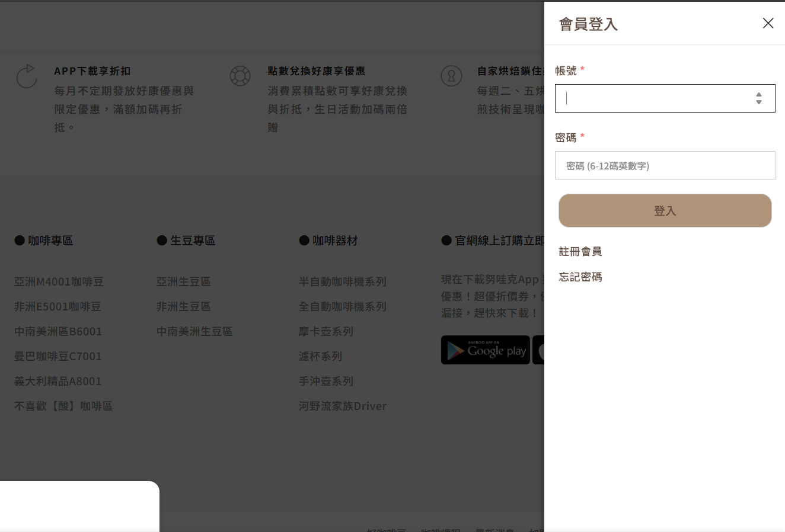Image resolution: width=785 pixels, height=532 pixels.
Task: Click the 登入 login button
Action: pos(665,210)
